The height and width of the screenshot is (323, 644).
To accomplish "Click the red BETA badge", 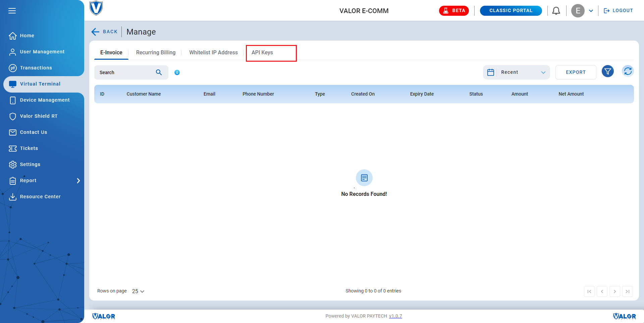I will pyautogui.click(x=454, y=11).
